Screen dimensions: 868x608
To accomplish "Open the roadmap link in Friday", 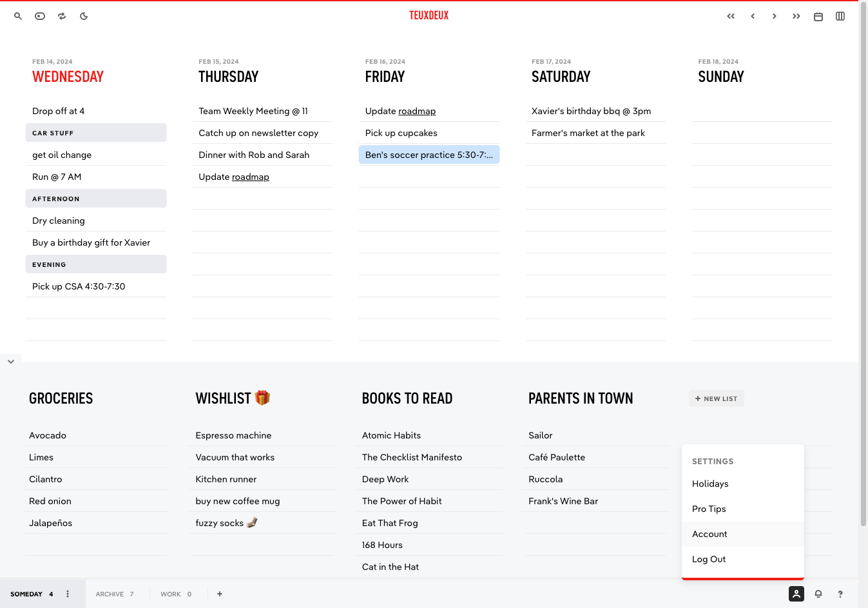I will [x=417, y=111].
